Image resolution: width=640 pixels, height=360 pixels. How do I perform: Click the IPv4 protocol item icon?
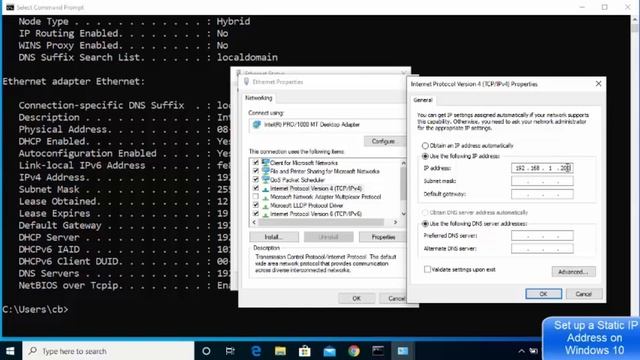coord(265,189)
